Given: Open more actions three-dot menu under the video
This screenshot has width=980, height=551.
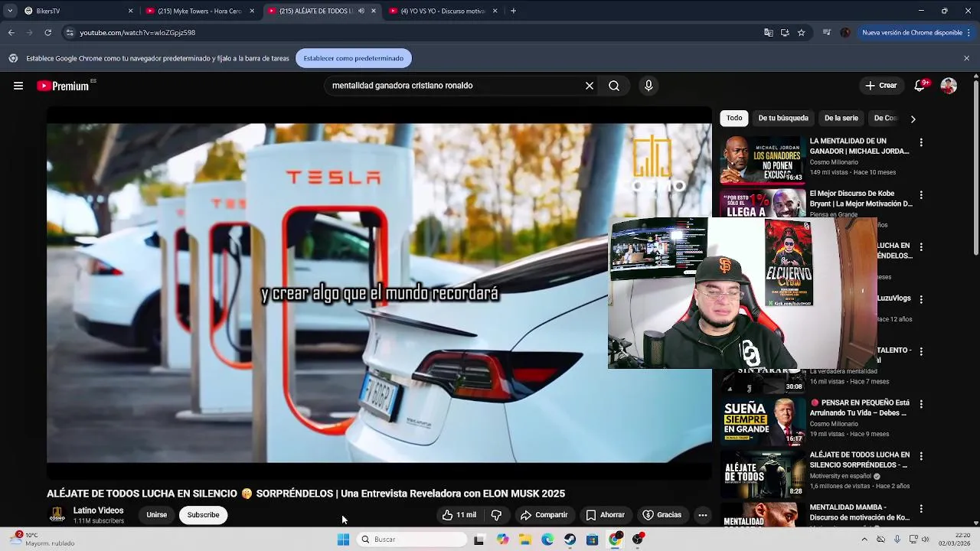Looking at the screenshot, I should 702,515.
